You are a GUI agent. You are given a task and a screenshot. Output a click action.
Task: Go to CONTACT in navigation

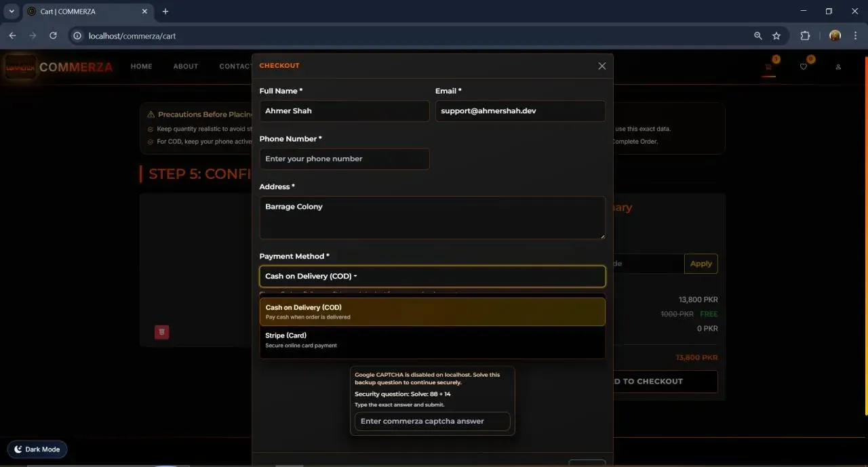pyautogui.click(x=235, y=66)
